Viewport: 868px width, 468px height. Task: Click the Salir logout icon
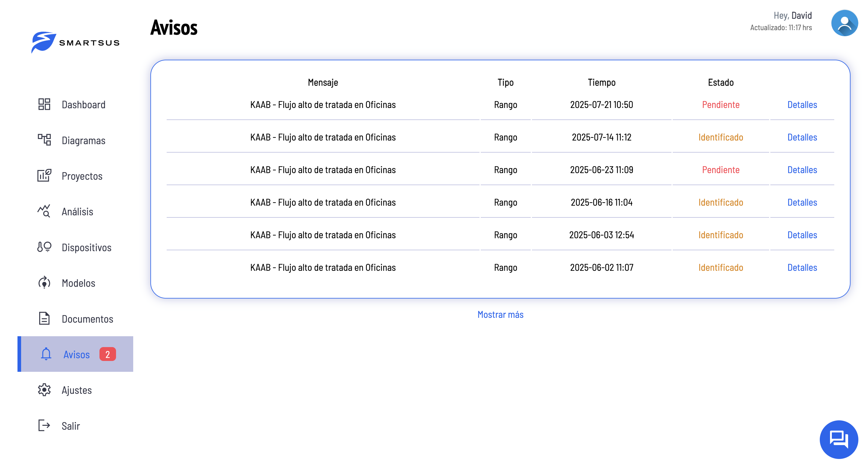tap(44, 426)
